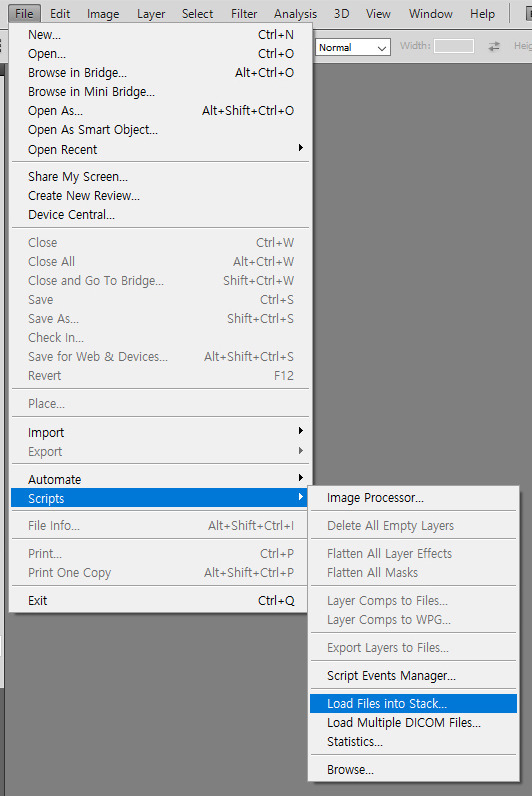Viewport: 532px width, 796px height.
Task: Expand the Automate submenu
Action: (x=160, y=479)
